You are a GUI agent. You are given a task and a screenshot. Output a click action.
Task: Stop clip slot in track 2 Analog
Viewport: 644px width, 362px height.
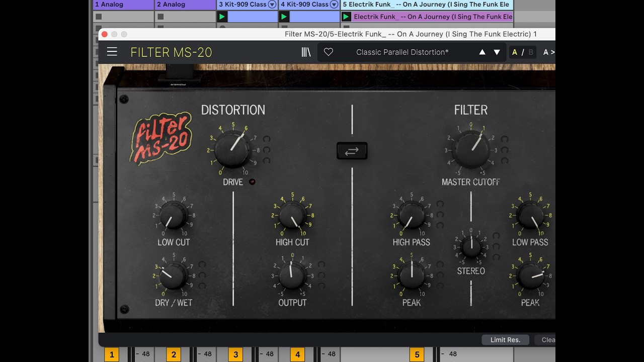(x=160, y=17)
